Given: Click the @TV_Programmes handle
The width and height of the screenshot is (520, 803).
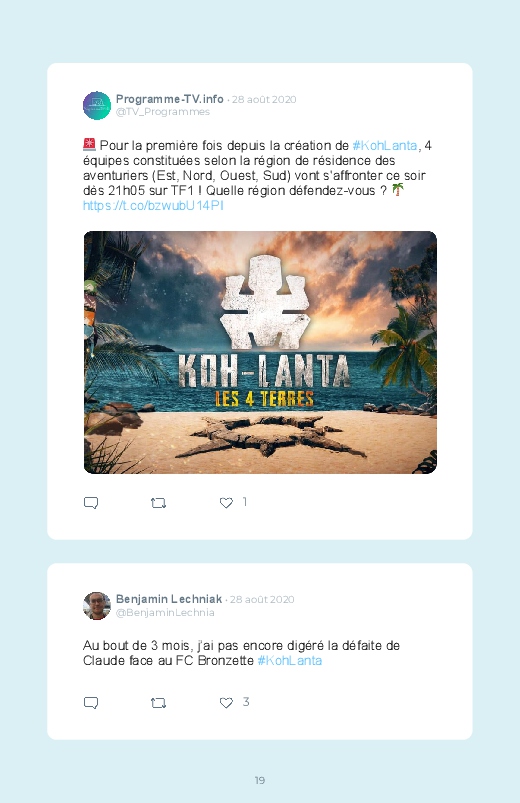Looking at the screenshot, I should (x=163, y=112).
